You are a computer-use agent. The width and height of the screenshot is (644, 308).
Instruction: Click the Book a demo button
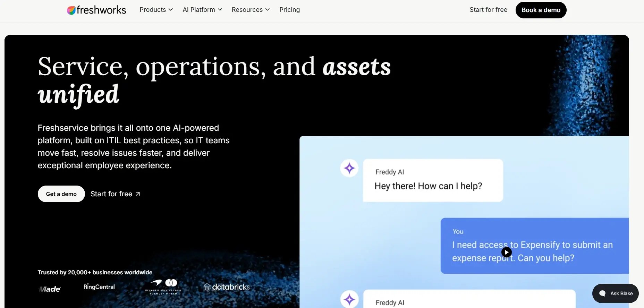pyautogui.click(x=541, y=10)
